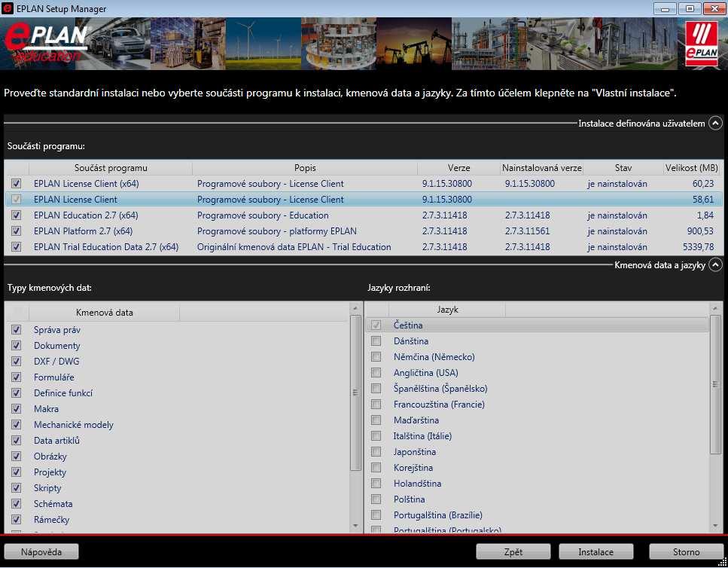Start installation with Instalace button

pos(595,551)
